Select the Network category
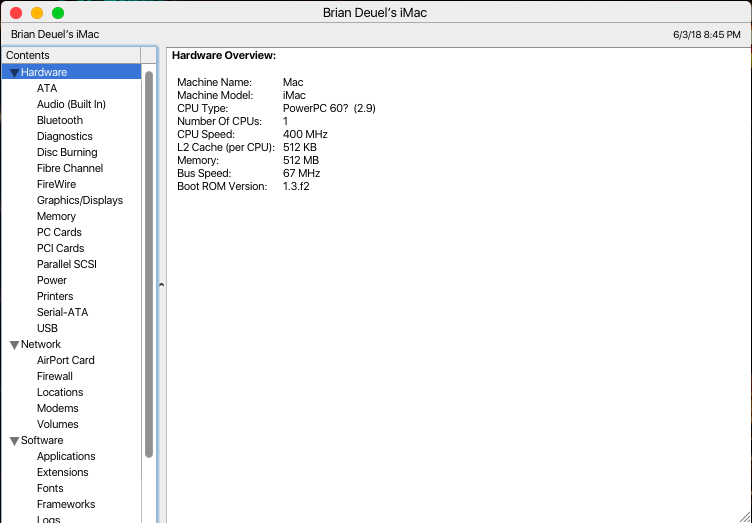 tap(41, 344)
